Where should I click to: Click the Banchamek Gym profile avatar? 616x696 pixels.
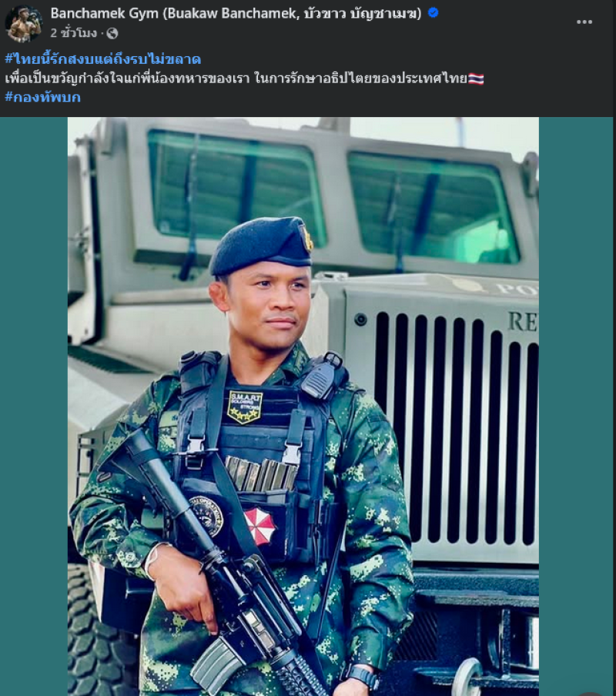pyautogui.click(x=23, y=24)
